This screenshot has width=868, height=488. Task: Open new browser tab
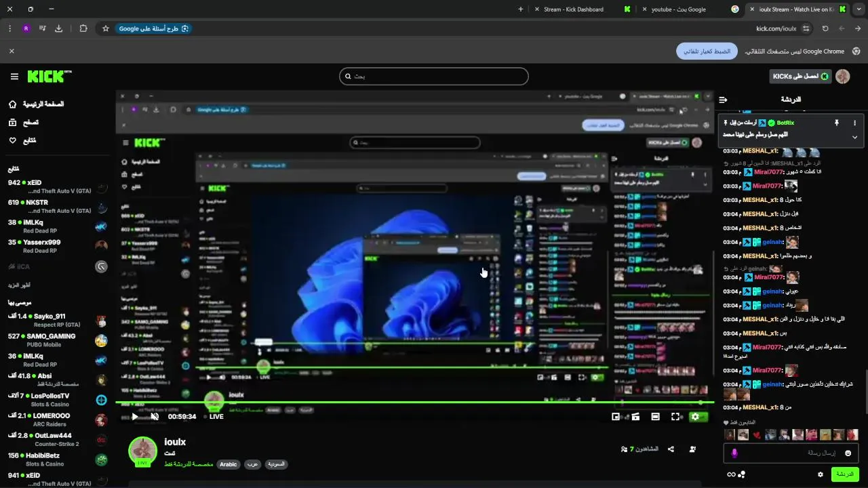point(521,9)
